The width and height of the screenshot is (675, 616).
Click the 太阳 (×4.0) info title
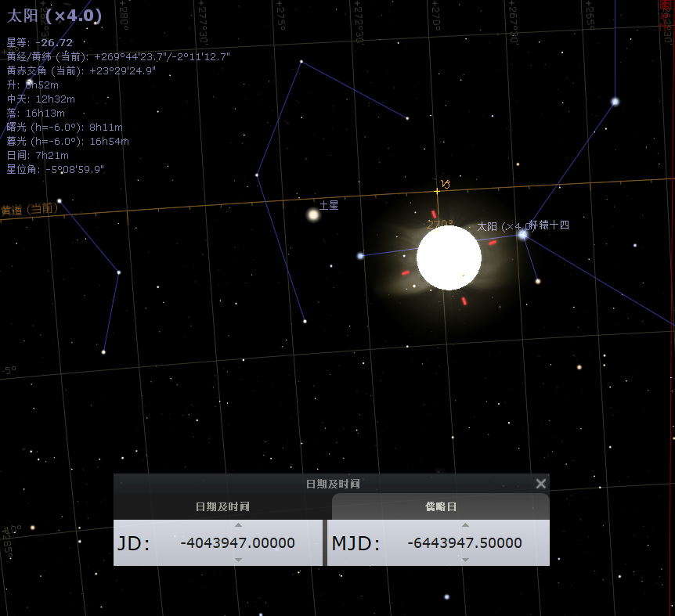click(x=54, y=16)
